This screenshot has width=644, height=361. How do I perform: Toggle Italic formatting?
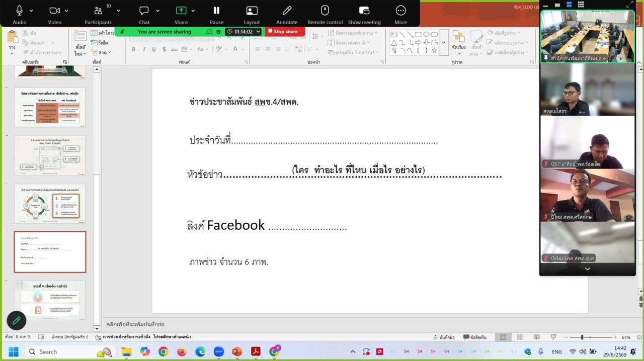144,49
